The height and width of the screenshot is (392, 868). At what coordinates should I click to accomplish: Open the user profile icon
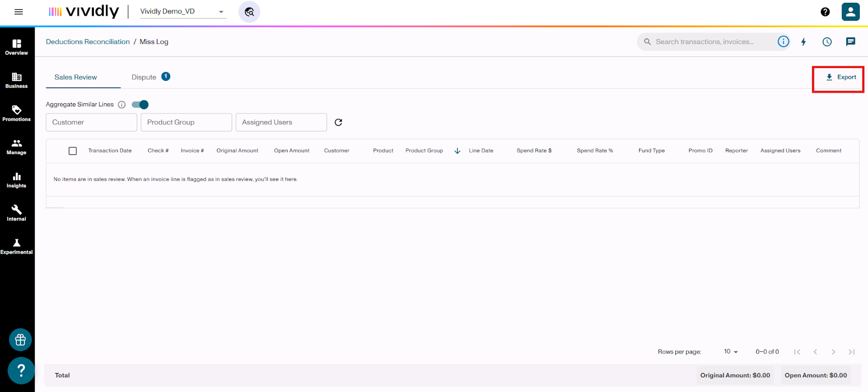tap(850, 11)
